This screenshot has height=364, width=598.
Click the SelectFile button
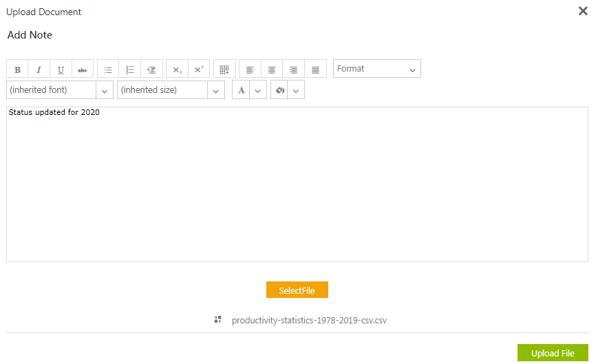tap(297, 290)
